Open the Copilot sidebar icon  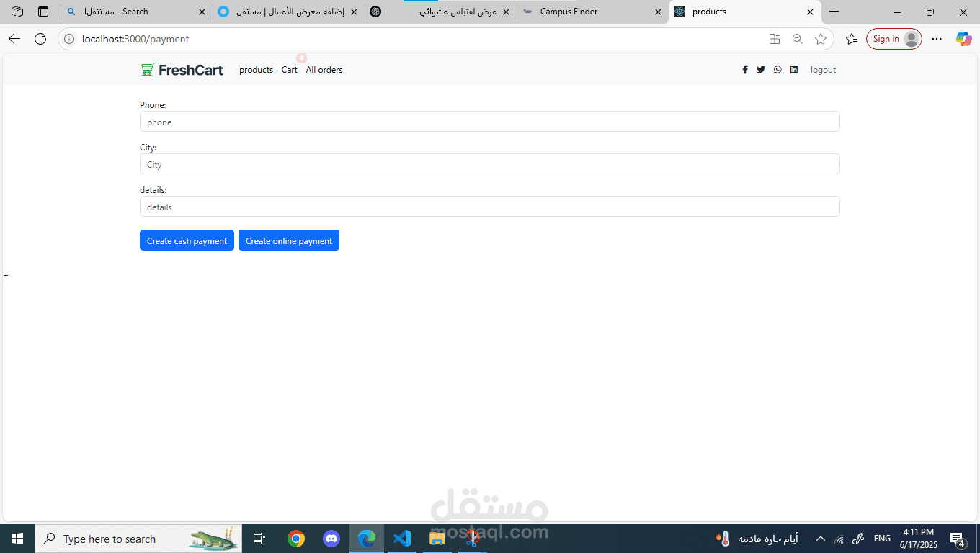[x=963, y=39]
